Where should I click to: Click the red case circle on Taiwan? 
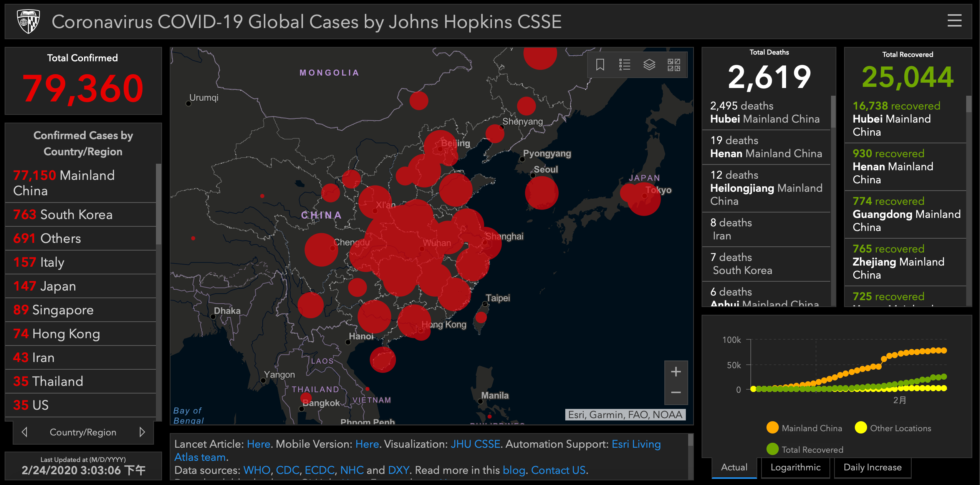[x=481, y=317]
